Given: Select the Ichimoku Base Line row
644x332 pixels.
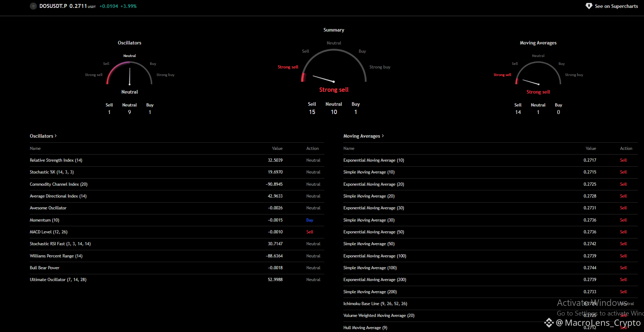Looking at the screenshot, I should tap(491, 304).
